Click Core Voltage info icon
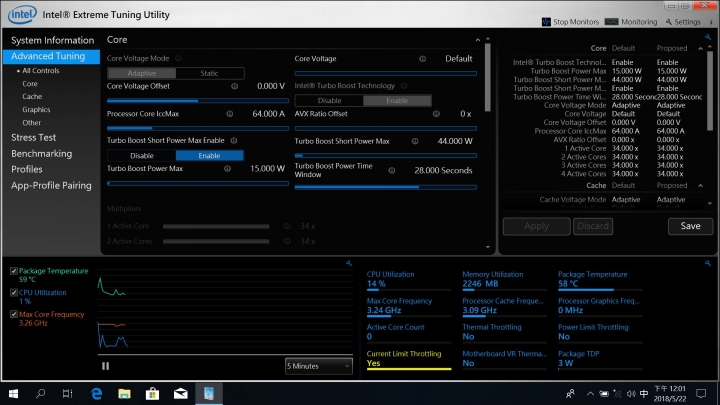The image size is (720, 405). [422, 59]
